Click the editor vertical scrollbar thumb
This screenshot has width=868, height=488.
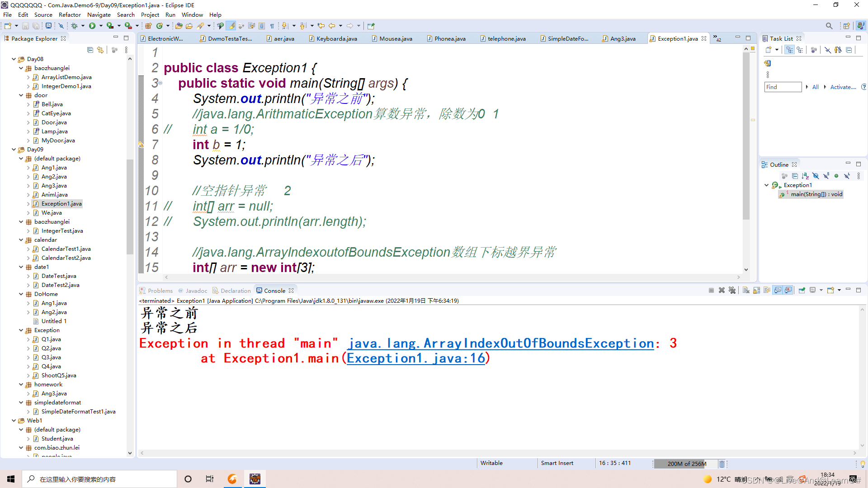tap(746, 136)
